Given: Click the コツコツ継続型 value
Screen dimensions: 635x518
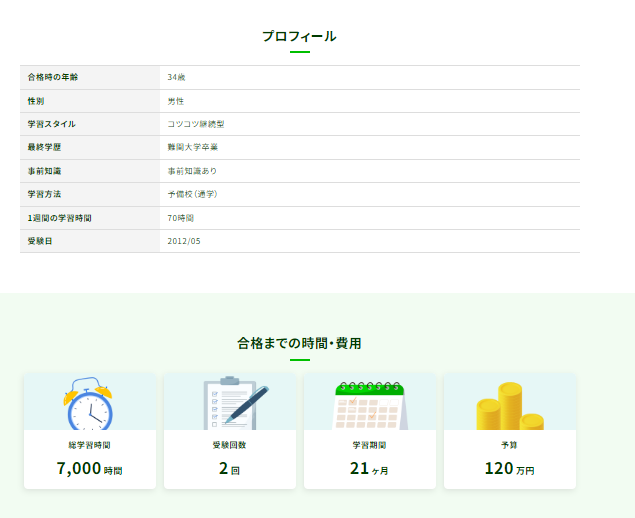Looking at the screenshot, I should [196, 124].
